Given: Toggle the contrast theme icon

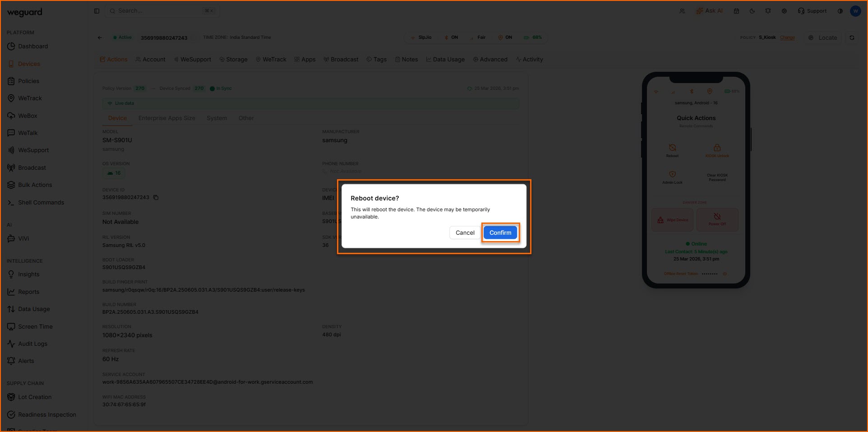Looking at the screenshot, I should tap(840, 11).
